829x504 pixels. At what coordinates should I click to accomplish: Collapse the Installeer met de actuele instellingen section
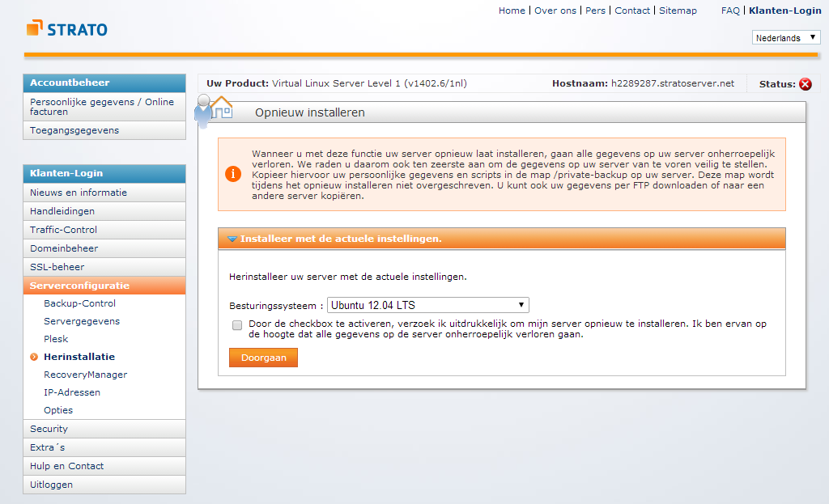pyautogui.click(x=232, y=239)
